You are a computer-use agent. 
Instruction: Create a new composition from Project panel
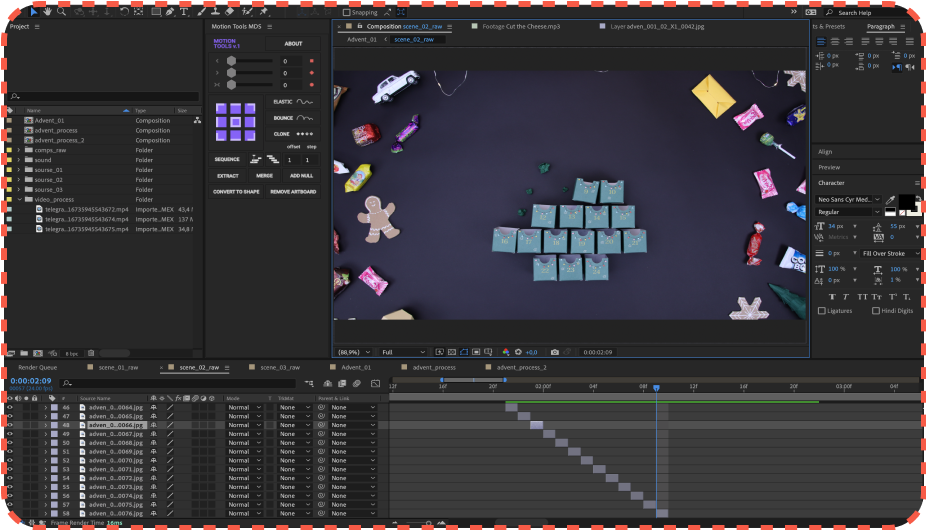38,353
